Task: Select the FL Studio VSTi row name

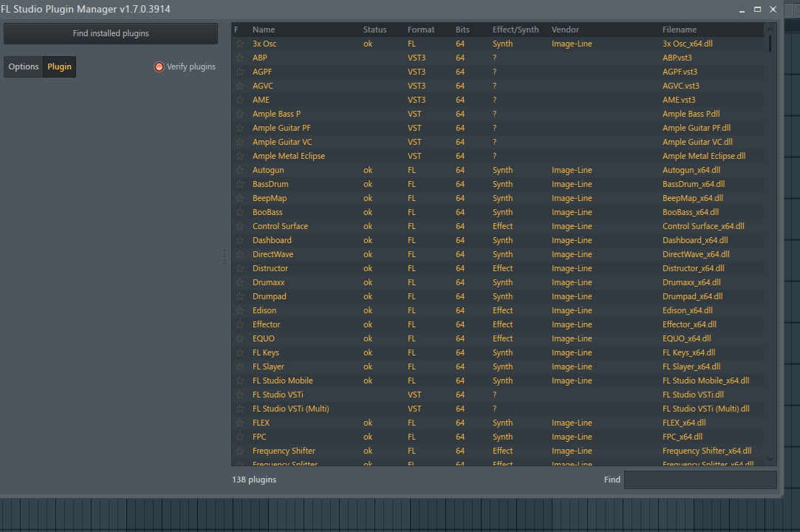Action: pyautogui.click(x=278, y=395)
